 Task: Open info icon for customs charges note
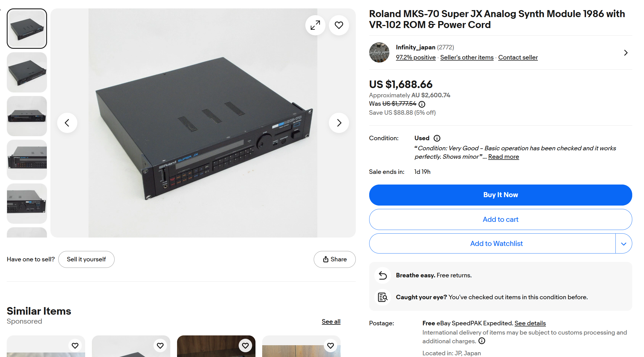482,341
